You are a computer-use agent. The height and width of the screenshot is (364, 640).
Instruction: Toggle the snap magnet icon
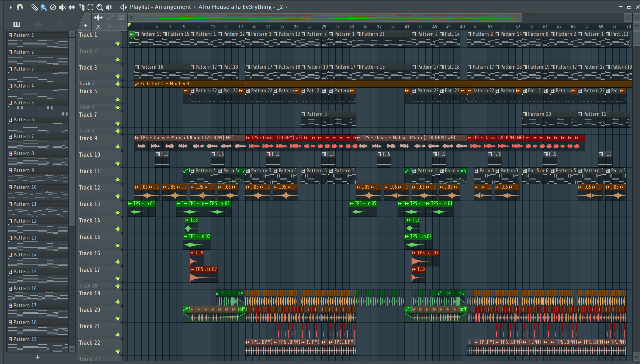20,7
